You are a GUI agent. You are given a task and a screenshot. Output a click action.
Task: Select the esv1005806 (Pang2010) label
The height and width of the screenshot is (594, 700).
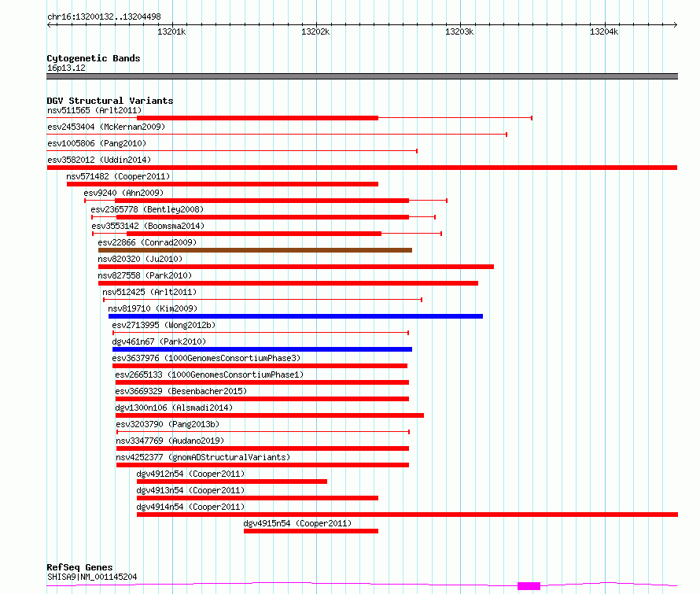[97, 143]
